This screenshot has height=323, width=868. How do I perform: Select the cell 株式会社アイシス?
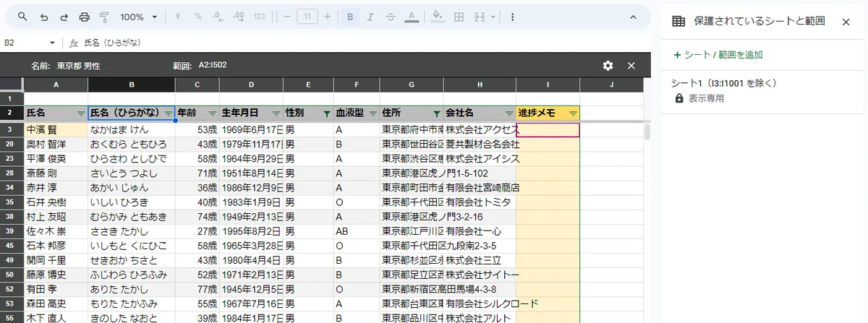[x=480, y=159]
